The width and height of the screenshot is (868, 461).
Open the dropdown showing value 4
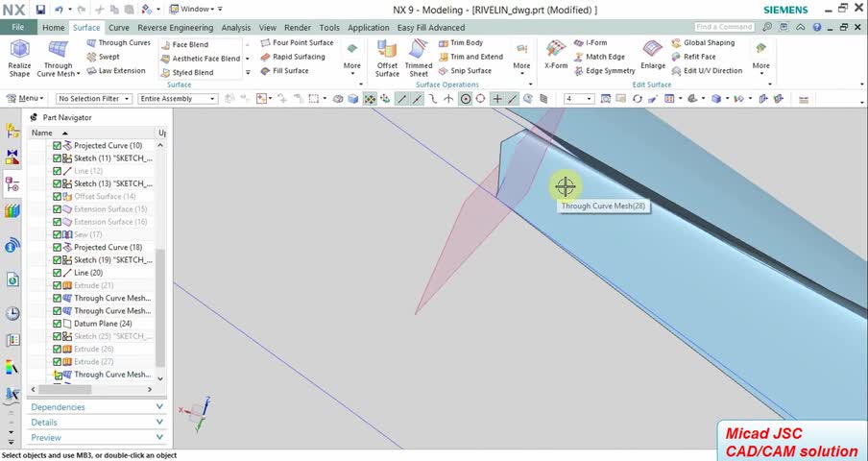(579, 99)
